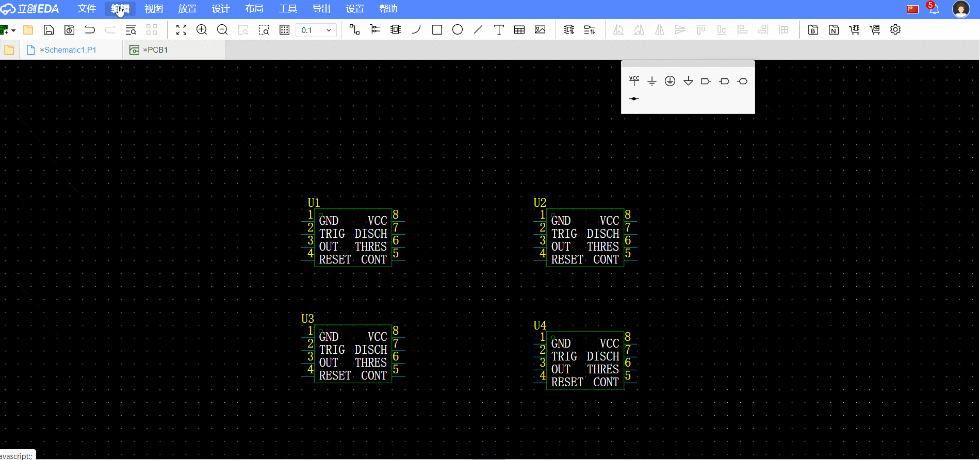The height and width of the screenshot is (460, 980).
Task: Open the 设置 (Settings) menu
Action: coord(355,9)
